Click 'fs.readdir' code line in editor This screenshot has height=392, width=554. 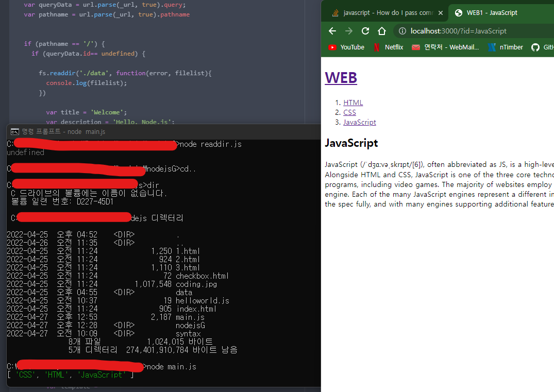(x=125, y=73)
